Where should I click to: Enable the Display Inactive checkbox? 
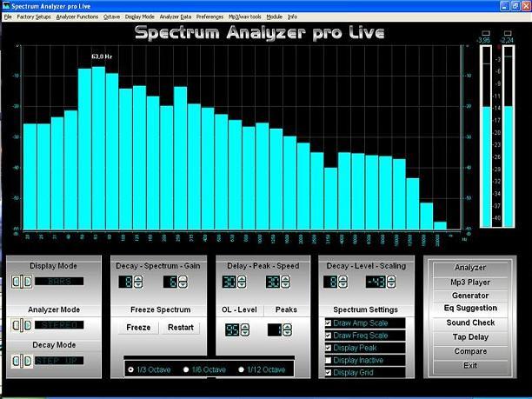click(328, 360)
